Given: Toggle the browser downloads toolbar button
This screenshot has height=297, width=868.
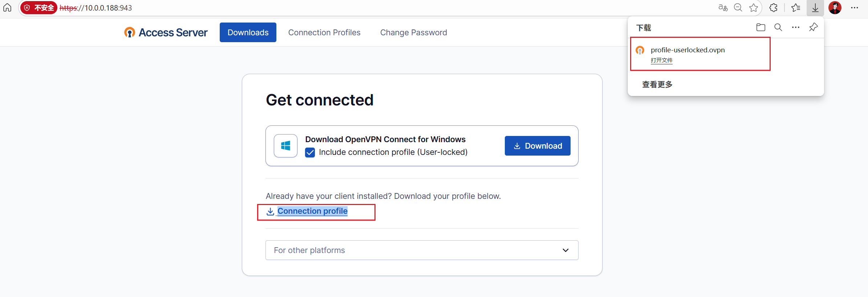Looking at the screenshot, I should (x=815, y=8).
